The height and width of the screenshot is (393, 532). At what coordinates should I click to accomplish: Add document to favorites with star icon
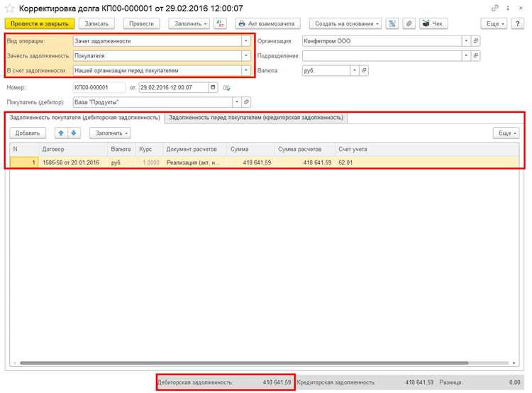(9, 9)
